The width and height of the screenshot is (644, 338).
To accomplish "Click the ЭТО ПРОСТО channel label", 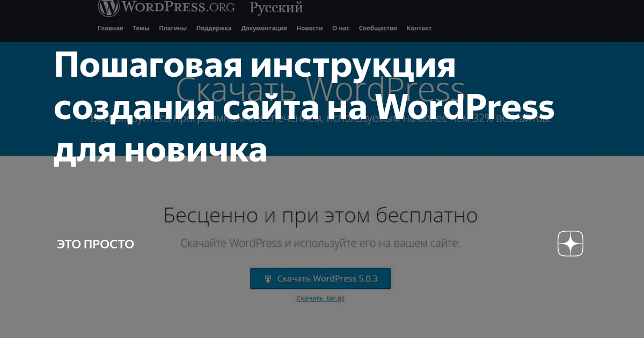I will click(96, 244).
